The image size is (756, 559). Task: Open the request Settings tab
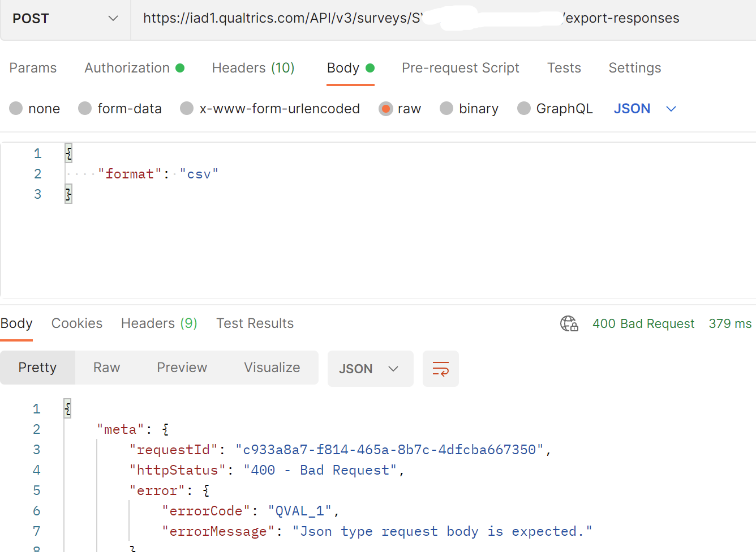tap(634, 68)
